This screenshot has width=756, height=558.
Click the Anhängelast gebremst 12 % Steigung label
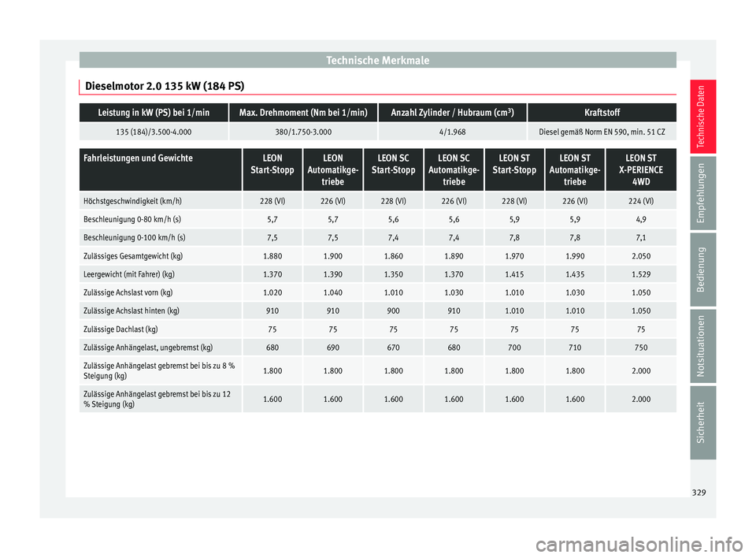[157, 400]
